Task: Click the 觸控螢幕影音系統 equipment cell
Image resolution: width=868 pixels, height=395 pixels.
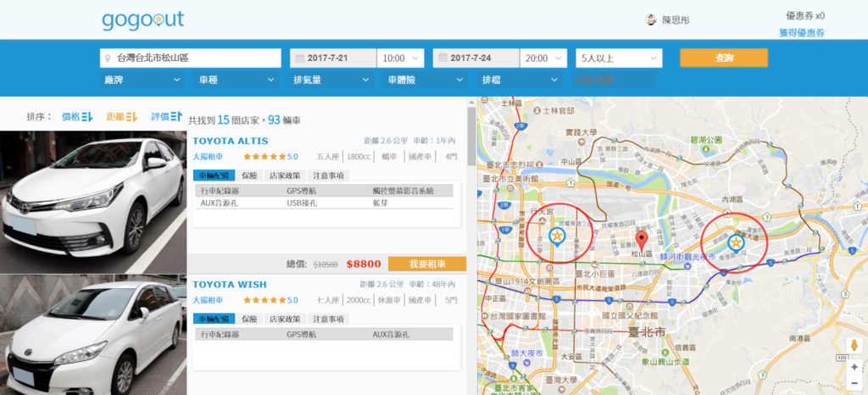Action: pos(403,191)
